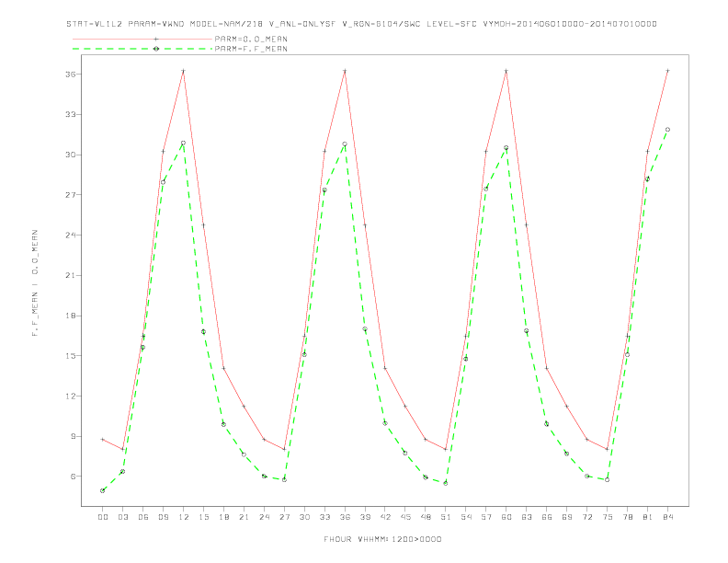This screenshot has width=728, height=563.
Task: Click y-axis tick label 9
Action: [x=74, y=436]
